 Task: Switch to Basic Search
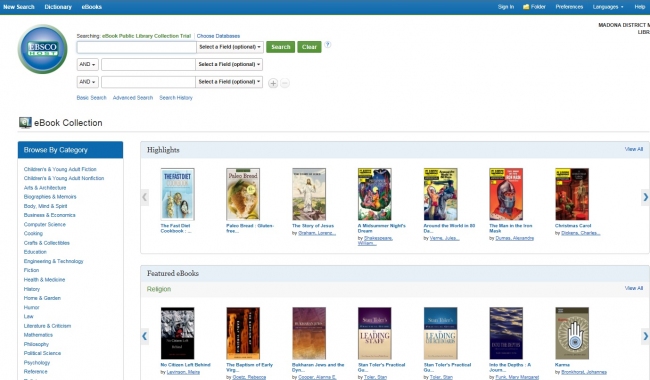coord(92,98)
